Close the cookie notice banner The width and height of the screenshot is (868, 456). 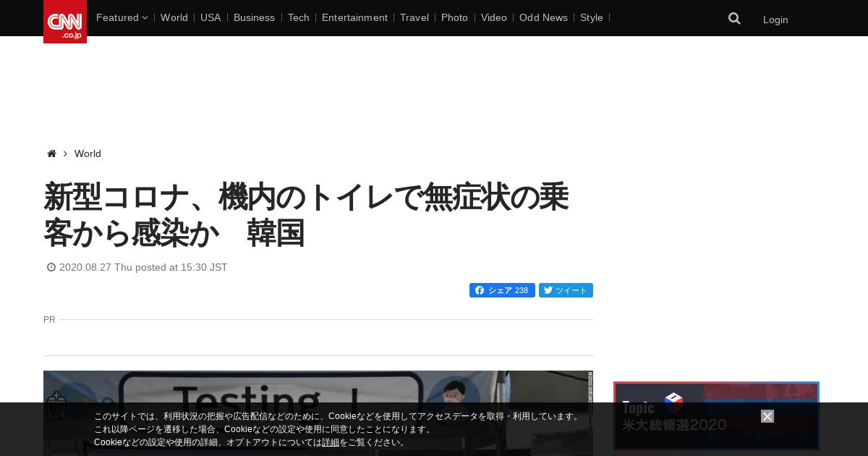tap(767, 416)
